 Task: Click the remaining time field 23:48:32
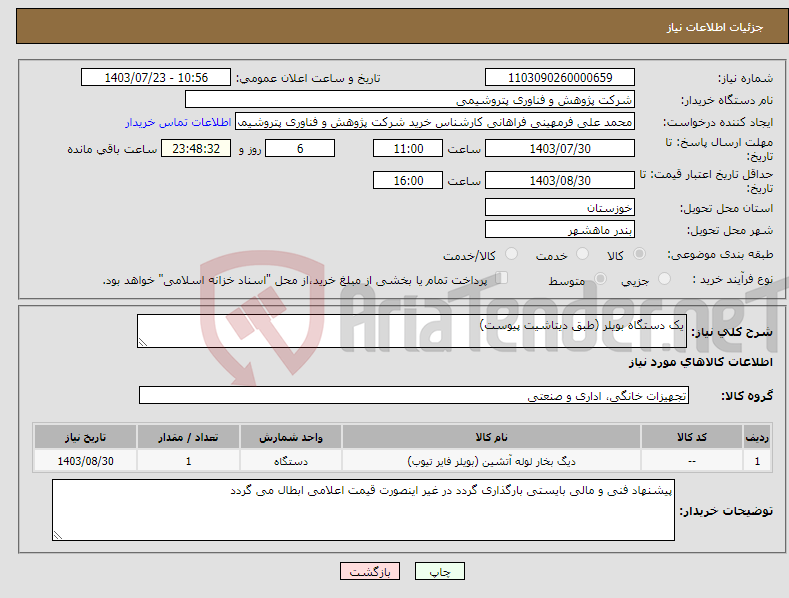[196, 148]
